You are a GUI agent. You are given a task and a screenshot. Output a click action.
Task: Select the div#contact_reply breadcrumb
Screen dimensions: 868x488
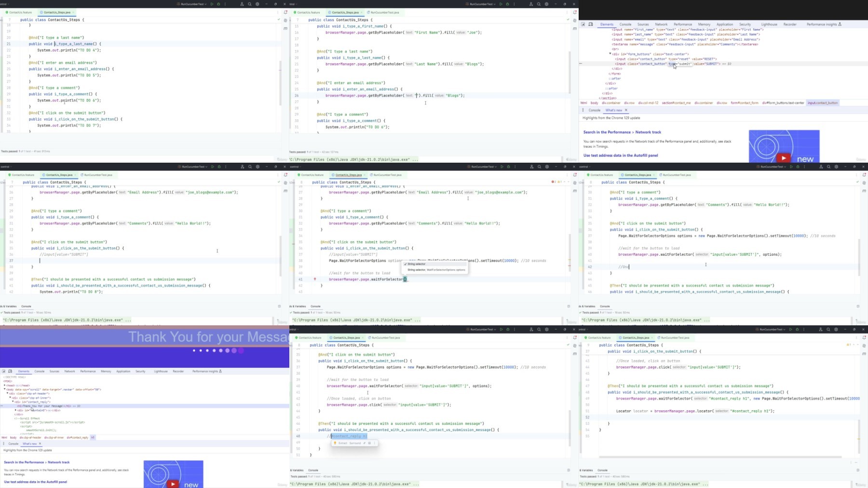pyautogui.click(x=78, y=437)
